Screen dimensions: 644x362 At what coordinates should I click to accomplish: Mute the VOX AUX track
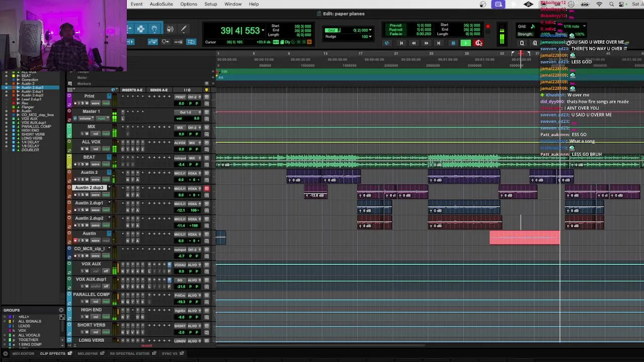pyautogui.click(x=87, y=271)
